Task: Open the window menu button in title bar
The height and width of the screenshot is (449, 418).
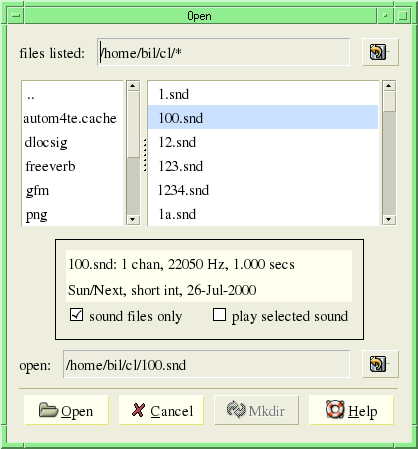Action: (x=16, y=16)
